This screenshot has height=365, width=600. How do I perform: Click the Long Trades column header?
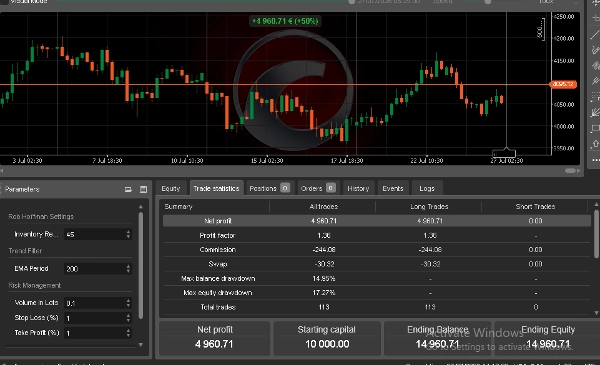pos(429,207)
